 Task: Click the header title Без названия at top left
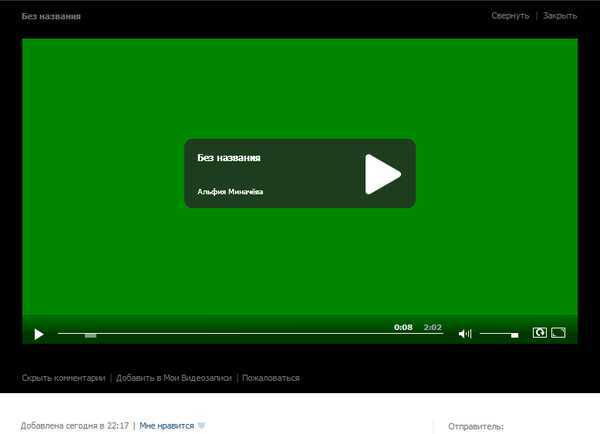click(51, 16)
